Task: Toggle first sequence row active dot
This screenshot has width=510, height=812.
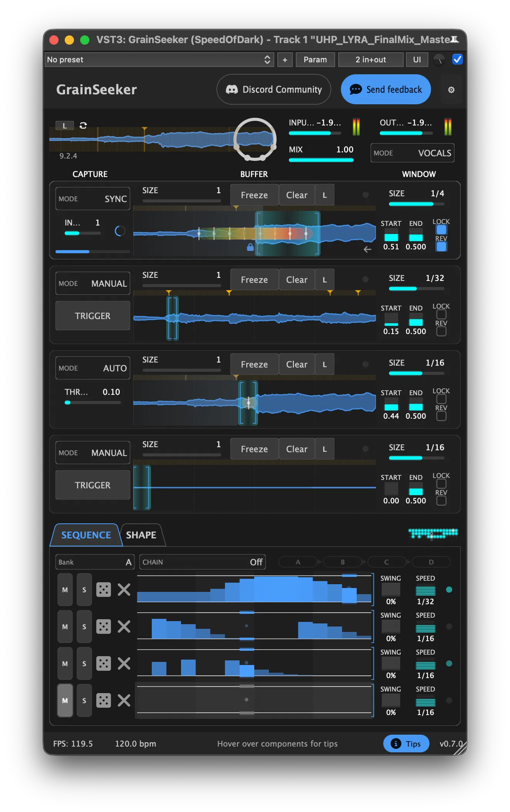Action: click(x=449, y=590)
